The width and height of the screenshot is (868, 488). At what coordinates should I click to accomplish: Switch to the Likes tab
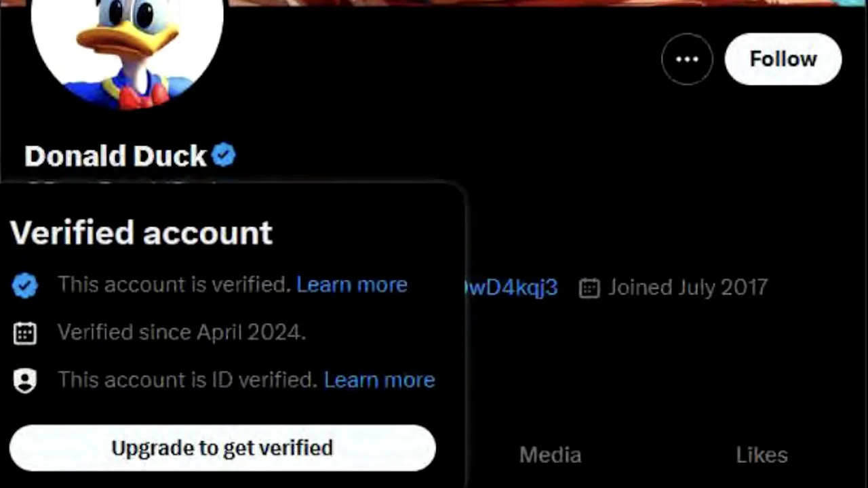(762, 455)
